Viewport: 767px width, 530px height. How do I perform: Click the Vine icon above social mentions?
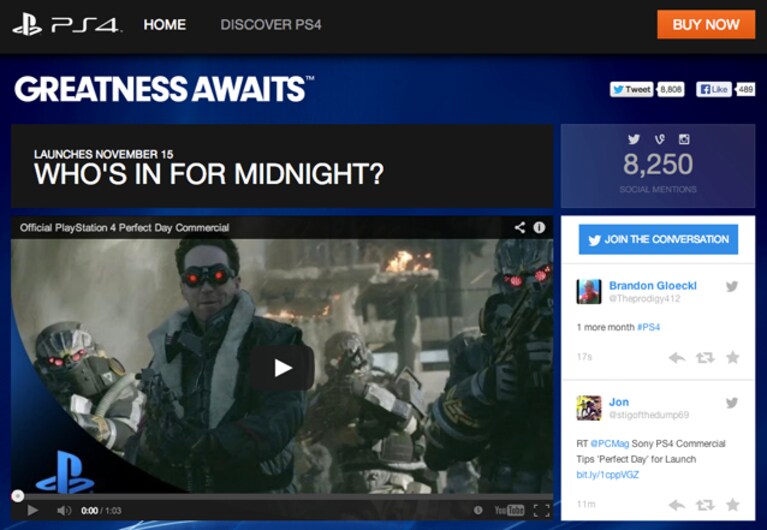(659, 139)
